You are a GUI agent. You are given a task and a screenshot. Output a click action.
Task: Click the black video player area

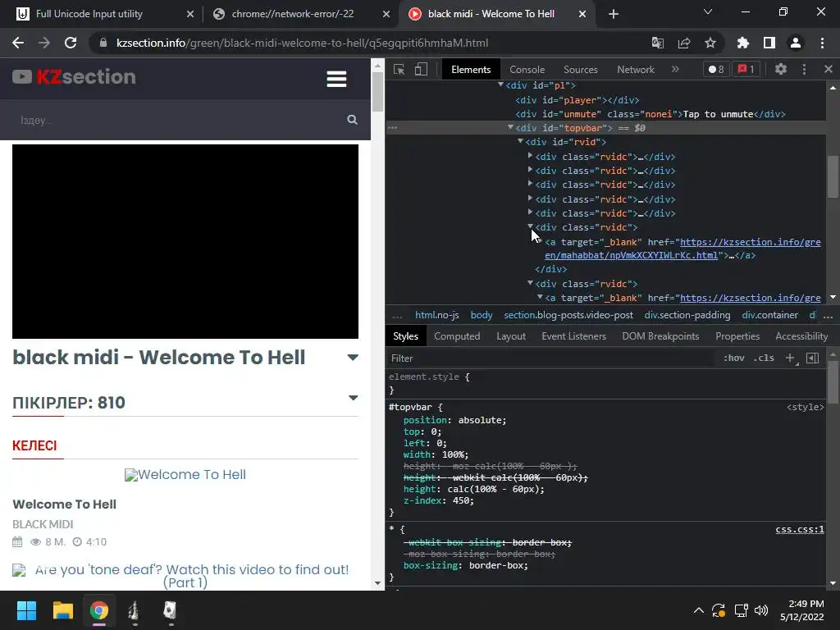[185, 241]
